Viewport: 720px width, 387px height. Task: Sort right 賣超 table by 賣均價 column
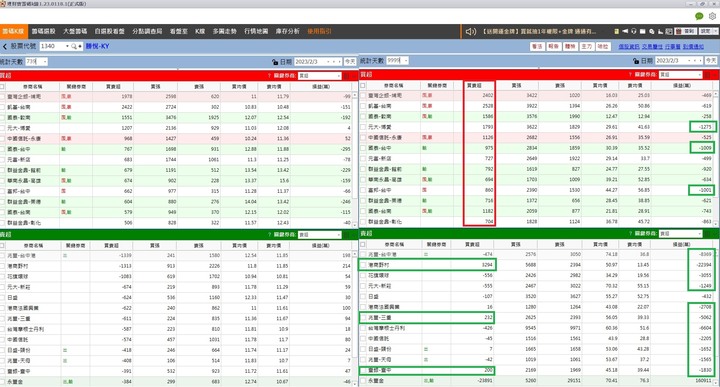[635, 245]
